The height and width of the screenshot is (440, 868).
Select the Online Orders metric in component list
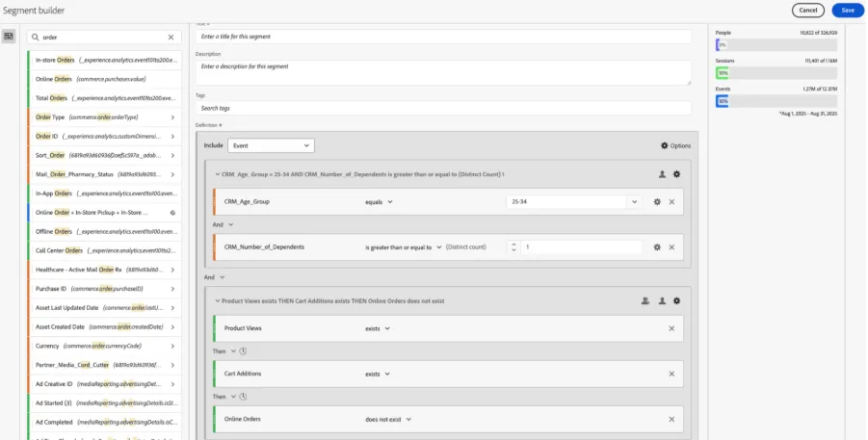(105, 79)
